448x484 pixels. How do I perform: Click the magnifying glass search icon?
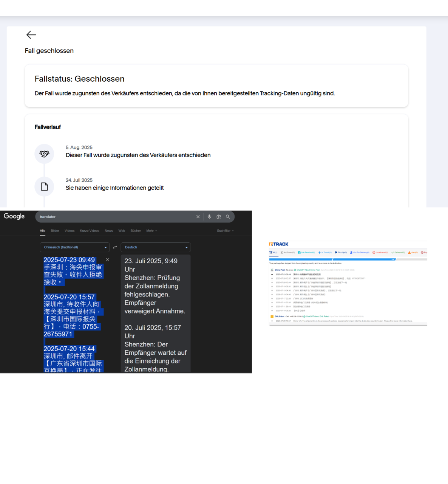point(228,217)
